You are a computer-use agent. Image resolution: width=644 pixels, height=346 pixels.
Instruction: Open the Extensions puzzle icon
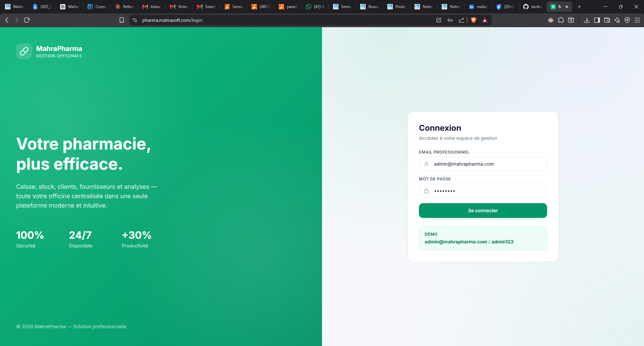[x=561, y=20]
